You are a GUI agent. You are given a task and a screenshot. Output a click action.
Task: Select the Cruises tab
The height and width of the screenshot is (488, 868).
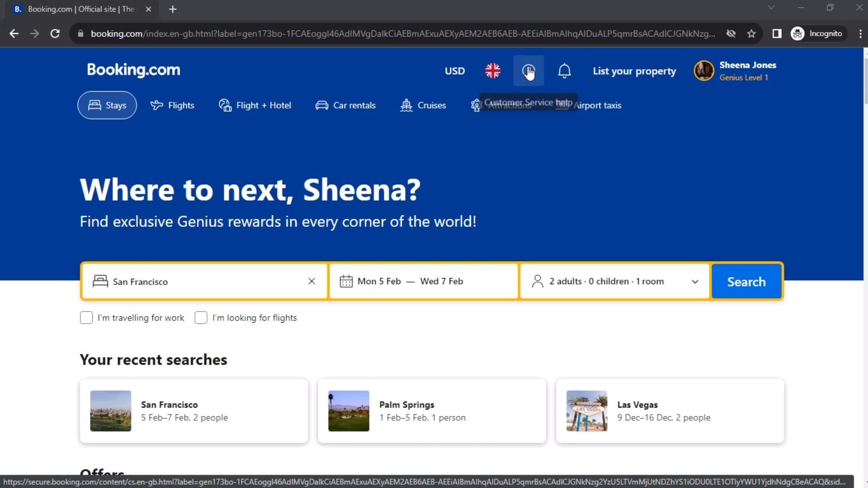click(x=423, y=105)
